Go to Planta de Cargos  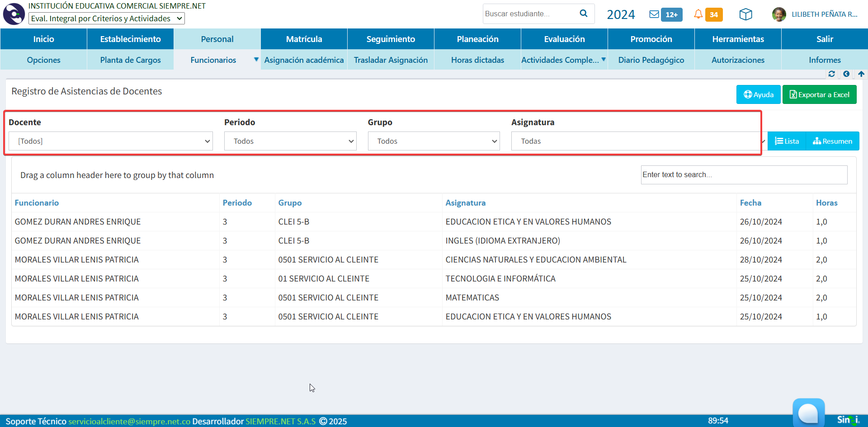coord(130,60)
